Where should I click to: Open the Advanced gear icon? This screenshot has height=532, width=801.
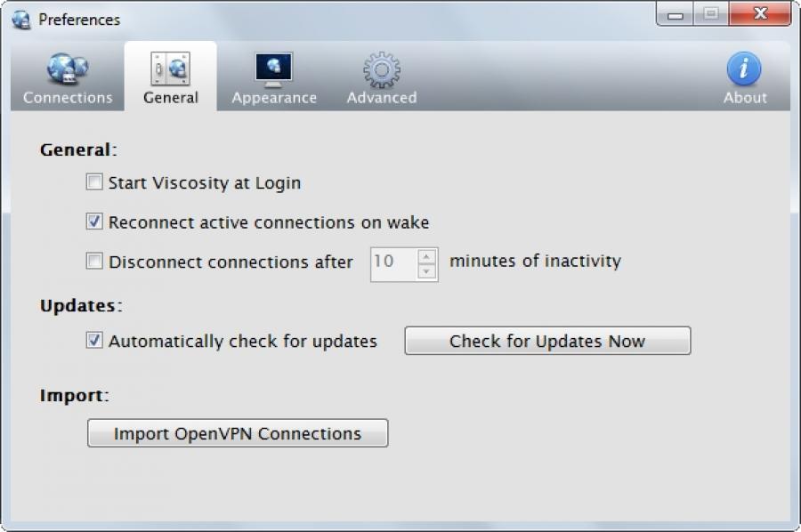click(x=382, y=69)
